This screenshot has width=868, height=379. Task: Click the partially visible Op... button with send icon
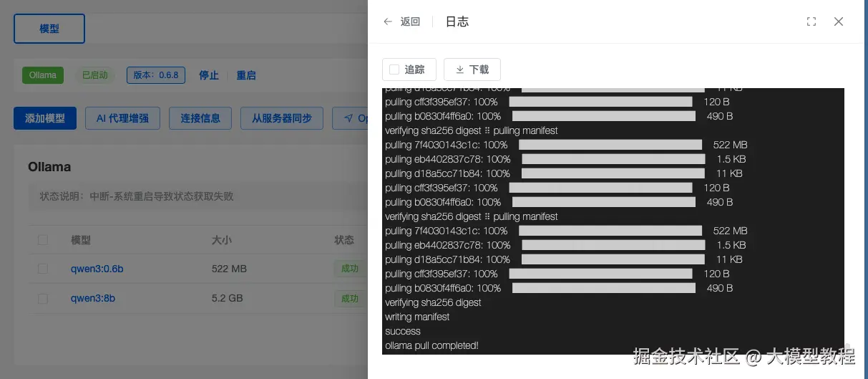point(351,118)
